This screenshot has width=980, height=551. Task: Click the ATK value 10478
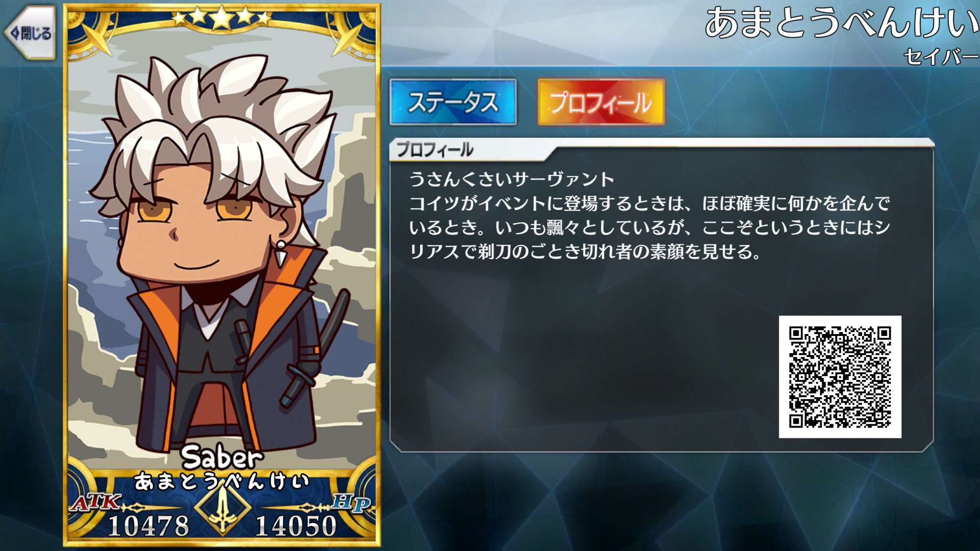[x=148, y=526]
